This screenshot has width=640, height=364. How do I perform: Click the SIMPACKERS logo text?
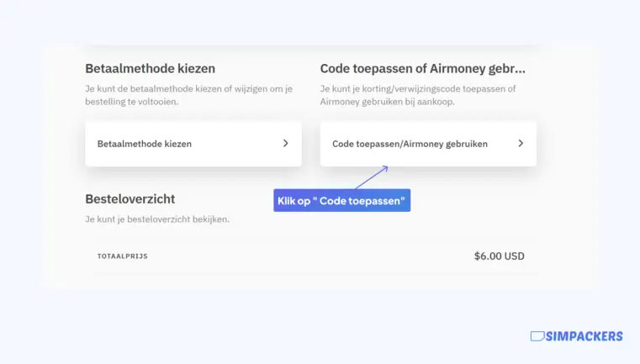[x=584, y=336]
